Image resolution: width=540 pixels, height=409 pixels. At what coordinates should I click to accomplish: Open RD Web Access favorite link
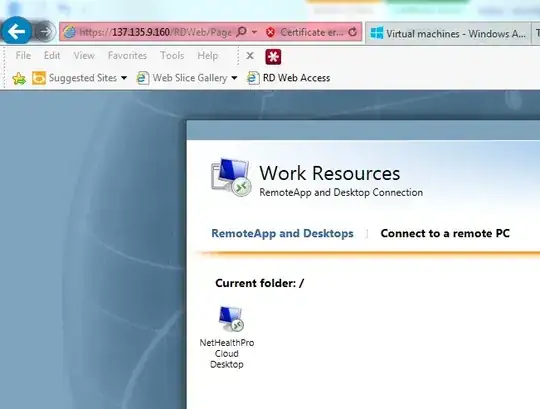tap(289, 78)
